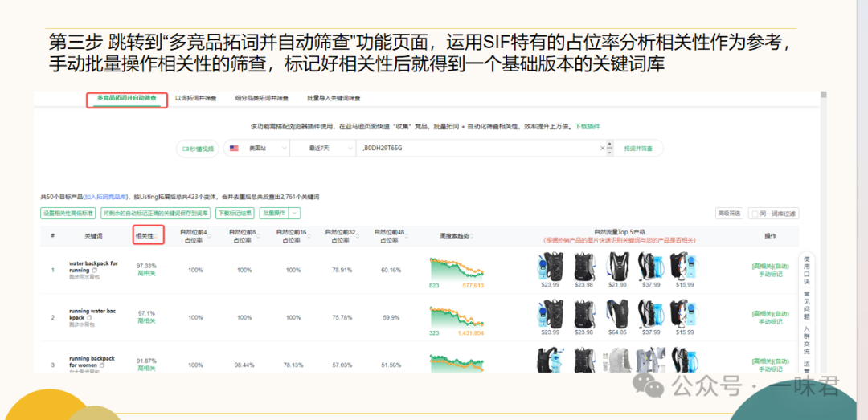This screenshot has height=420, width=868.
Task: Open 使用口诀 in right side panel
Action: (x=807, y=270)
